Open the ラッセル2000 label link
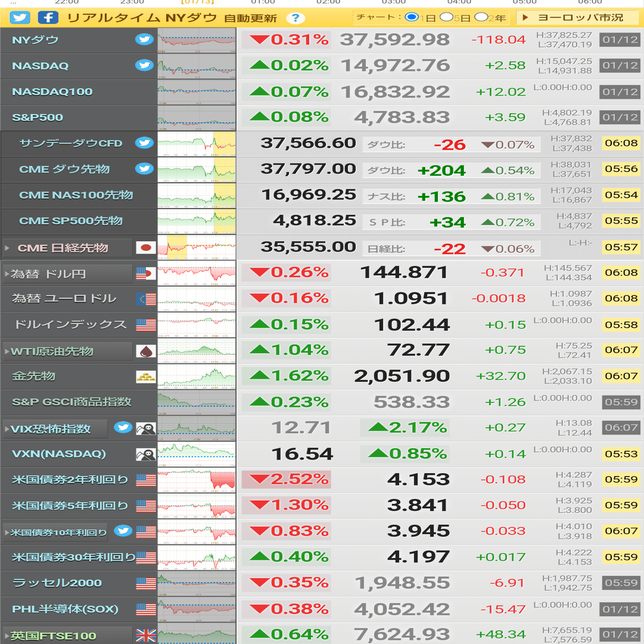 pyautogui.click(x=57, y=583)
